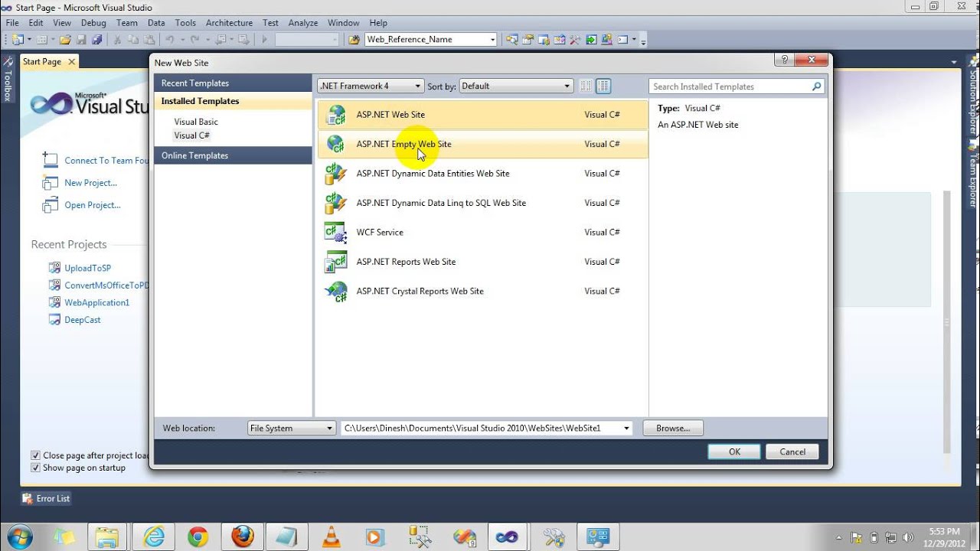Toggle Close page after project load checkbox
This screenshot has width=980, height=551.
(x=35, y=455)
